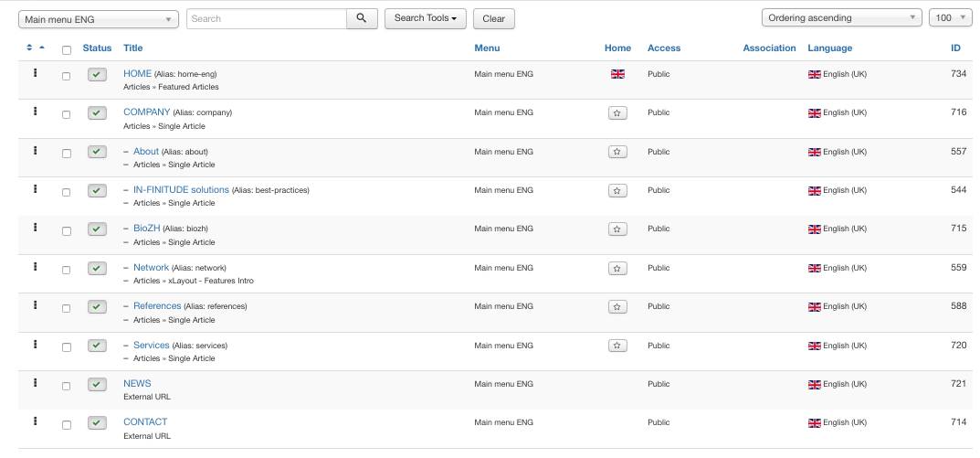
Task: Toggle published status of BioZH item
Action: [98, 229]
